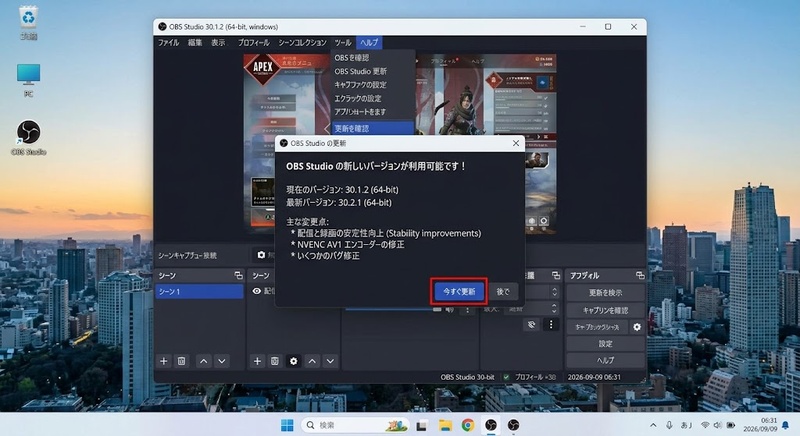Click OBS Studio 30-bit status text

[467, 377]
